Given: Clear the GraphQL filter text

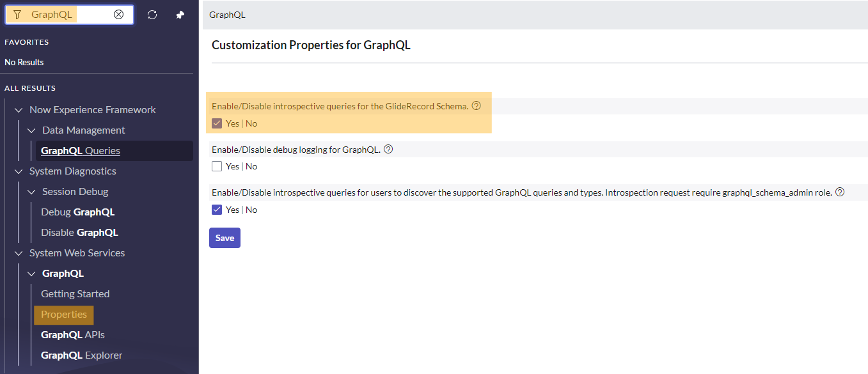Looking at the screenshot, I should pos(118,15).
